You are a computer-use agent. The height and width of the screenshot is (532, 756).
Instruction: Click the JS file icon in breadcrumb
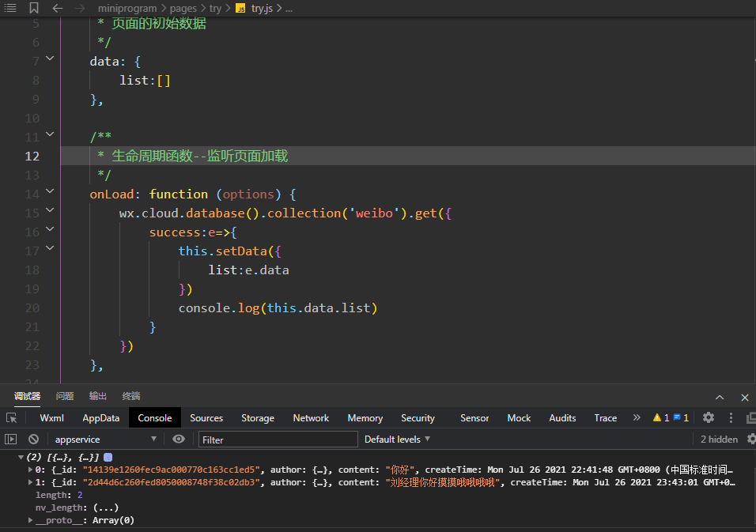tap(240, 8)
